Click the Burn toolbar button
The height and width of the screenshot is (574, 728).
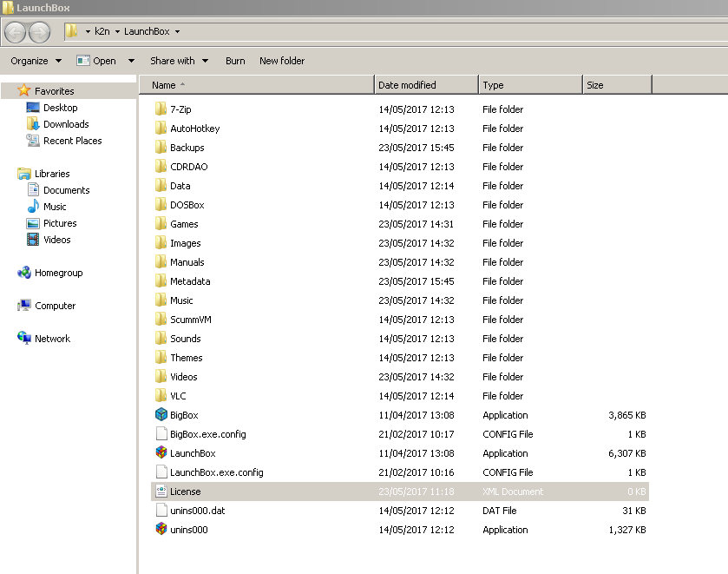(x=235, y=61)
